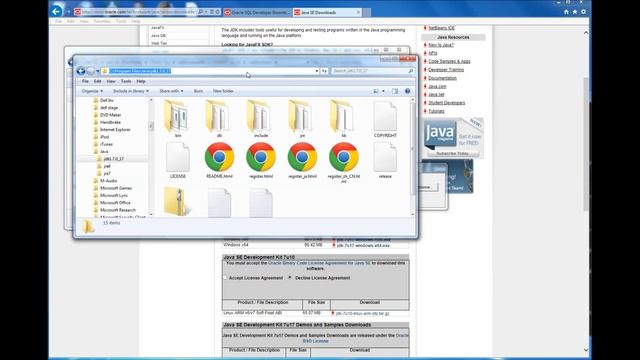Open the bin folder in Explorer
Image resolution: width=640 pixels, height=360 pixels.
(177, 117)
